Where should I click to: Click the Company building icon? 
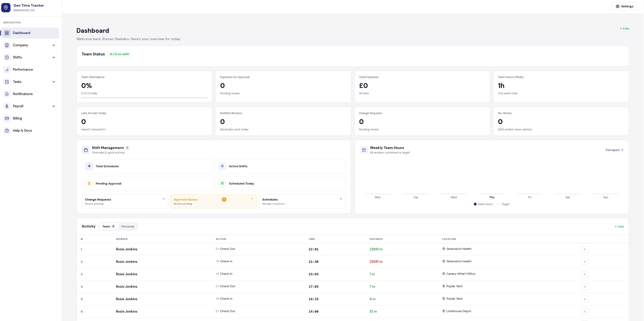click(7, 45)
